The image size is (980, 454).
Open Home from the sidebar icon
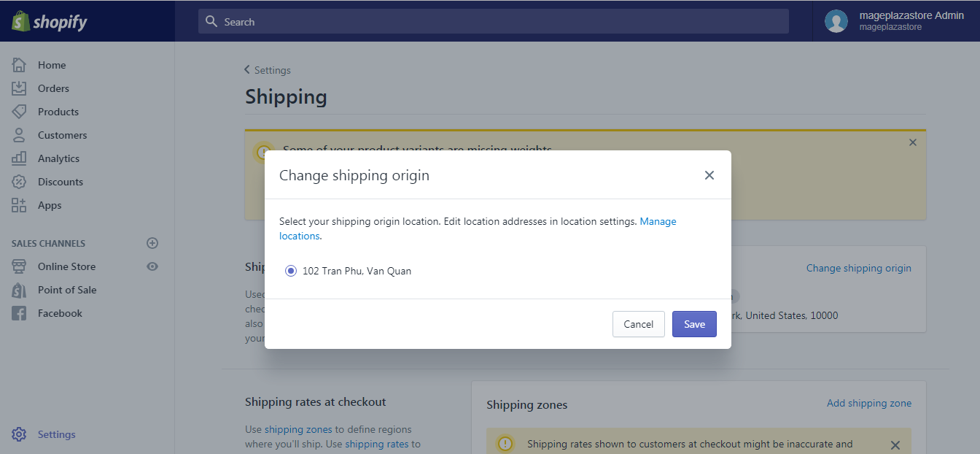19,65
